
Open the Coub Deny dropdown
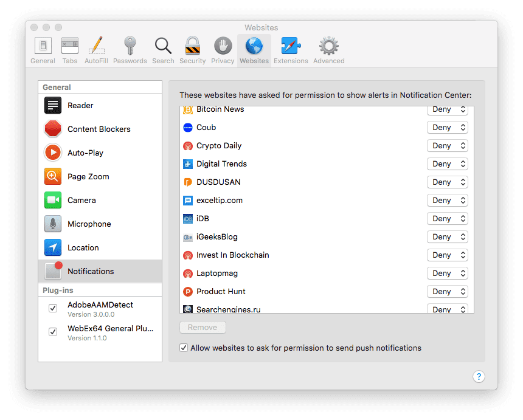click(447, 127)
